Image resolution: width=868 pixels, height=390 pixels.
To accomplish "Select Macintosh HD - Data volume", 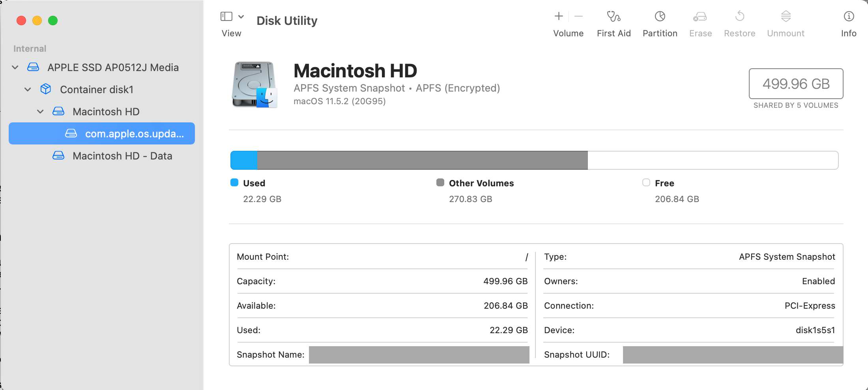I will tap(122, 156).
